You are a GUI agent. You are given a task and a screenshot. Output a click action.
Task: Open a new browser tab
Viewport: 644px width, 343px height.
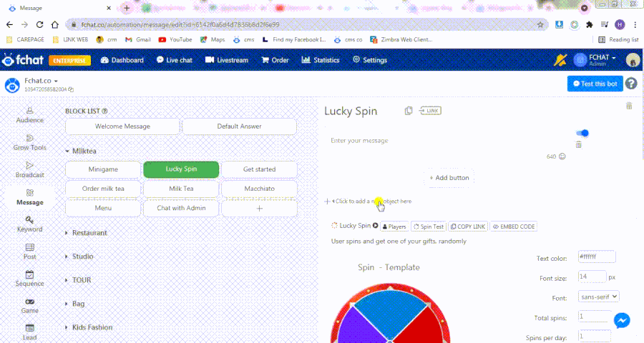pyautogui.click(x=127, y=8)
